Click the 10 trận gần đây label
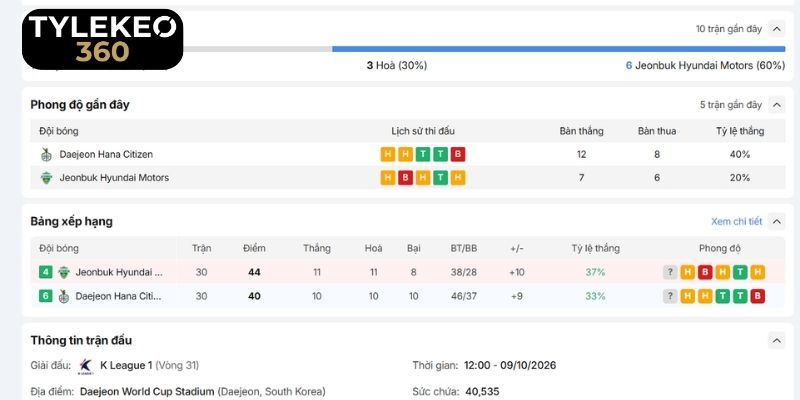The height and width of the screenshot is (400, 800). click(x=729, y=29)
